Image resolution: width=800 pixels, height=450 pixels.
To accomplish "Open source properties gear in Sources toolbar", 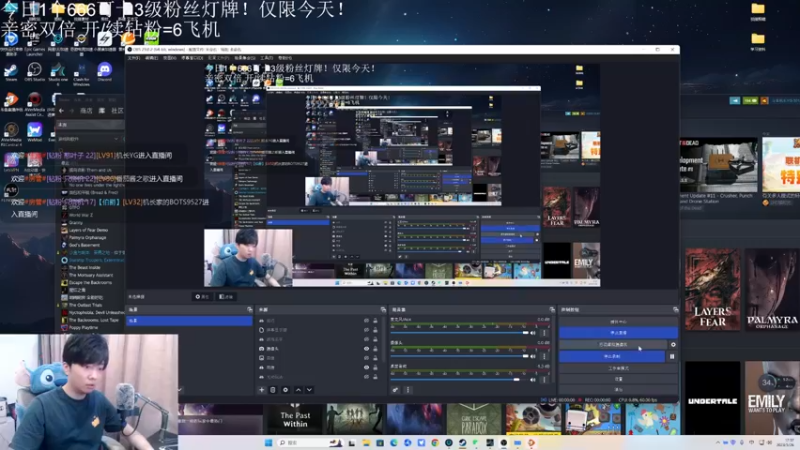I will (285, 390).
